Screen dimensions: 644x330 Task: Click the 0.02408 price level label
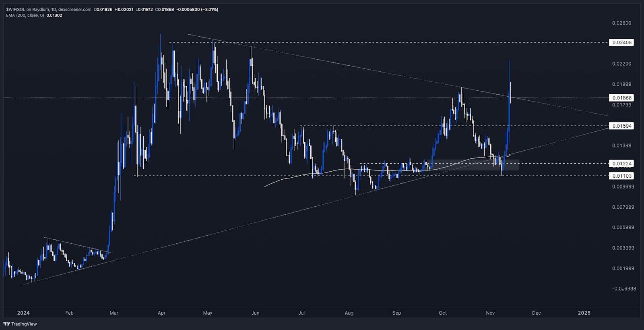pos(621,42)
